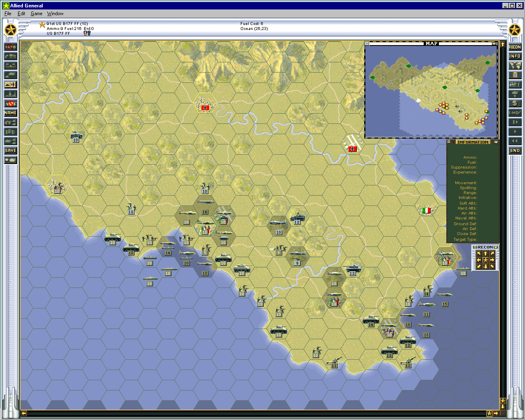Click the INFO button

515,56
